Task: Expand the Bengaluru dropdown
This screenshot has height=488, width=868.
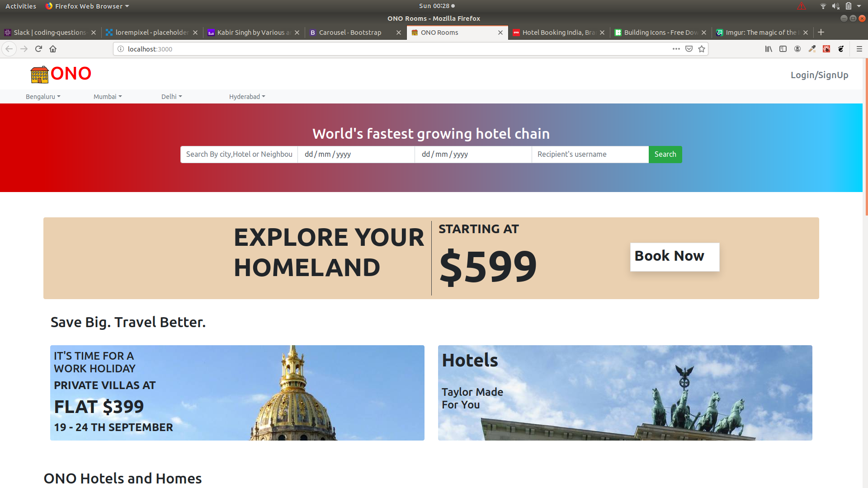Action: point(43,97)
